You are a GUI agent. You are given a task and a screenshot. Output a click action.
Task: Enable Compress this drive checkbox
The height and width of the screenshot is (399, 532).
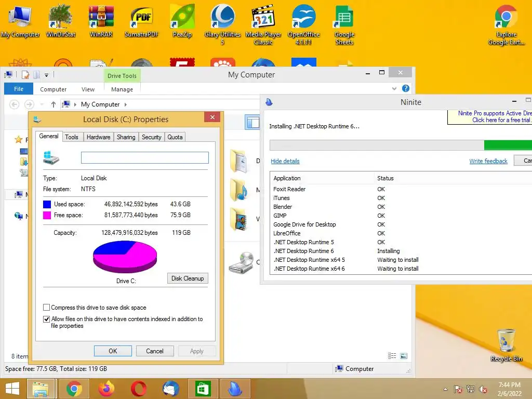pyautogui.click(x=46, y=308)
